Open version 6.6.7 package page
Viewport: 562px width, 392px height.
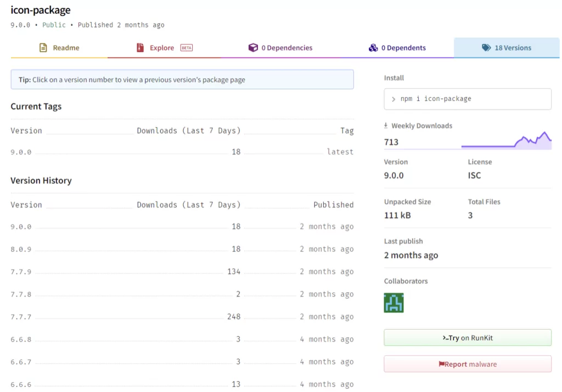point(21,362)
